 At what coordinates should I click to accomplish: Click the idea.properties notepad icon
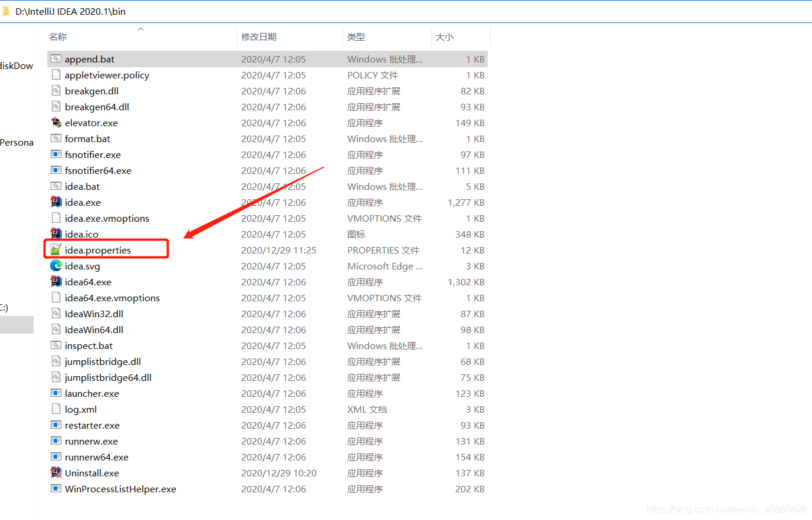[56, 250]
